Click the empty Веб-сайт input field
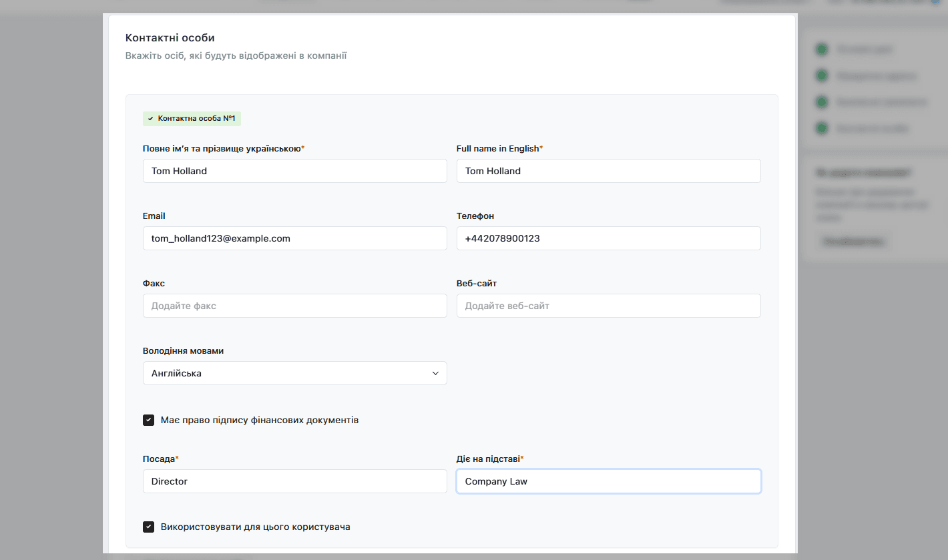948x560 pixels. (608, 306)
